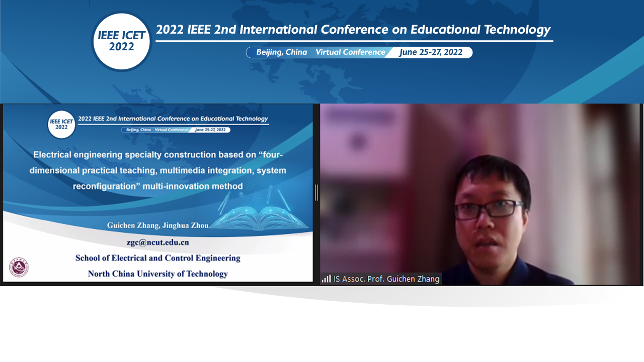Click the IEEE ICET 2022 circular logo in the banner
644x362 pixels.
tap(121, 40)
